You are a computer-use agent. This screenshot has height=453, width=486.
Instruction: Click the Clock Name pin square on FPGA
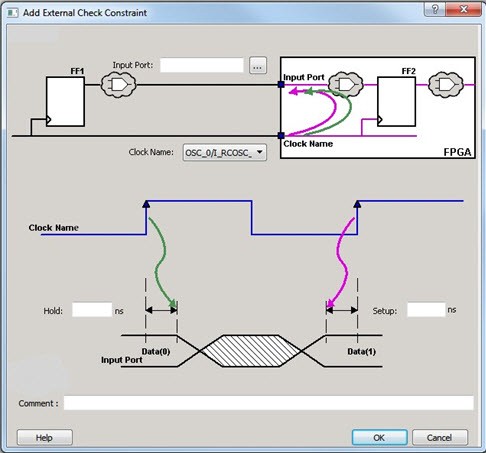point(281,135)
